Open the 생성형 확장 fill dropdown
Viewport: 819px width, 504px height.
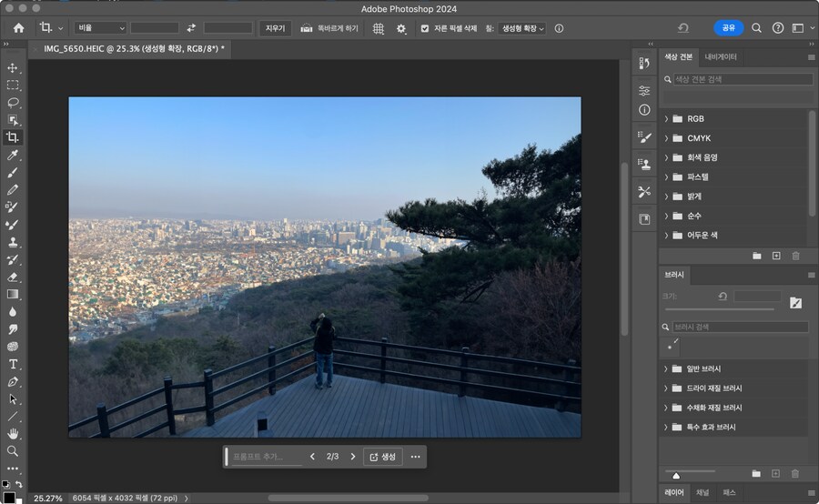[523, 28]
